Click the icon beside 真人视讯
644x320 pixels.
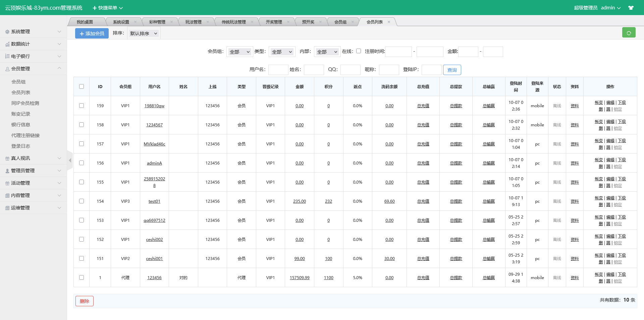click(x=7, y=158)
